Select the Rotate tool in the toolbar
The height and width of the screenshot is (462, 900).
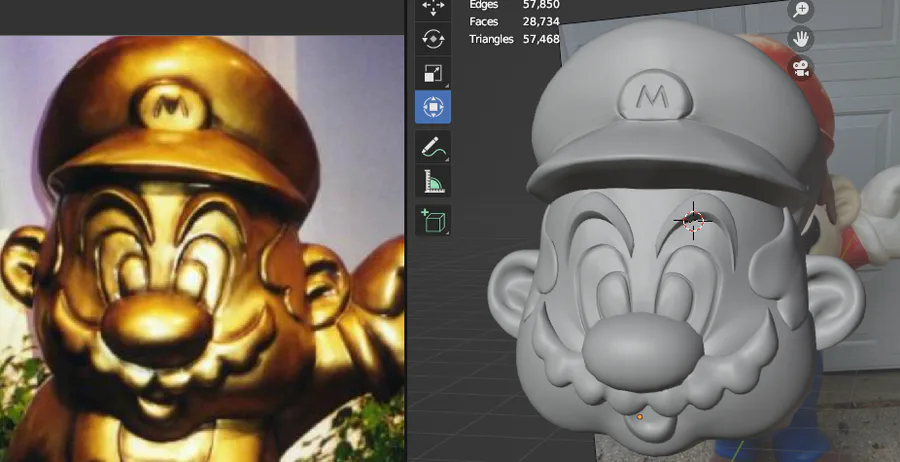coord(433,39)
